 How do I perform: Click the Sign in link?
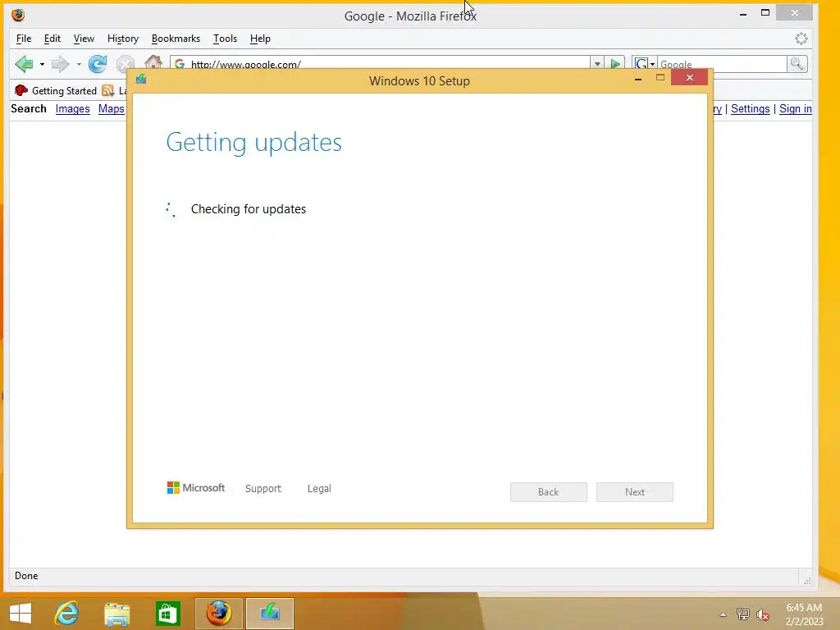[x=796, y=109]
